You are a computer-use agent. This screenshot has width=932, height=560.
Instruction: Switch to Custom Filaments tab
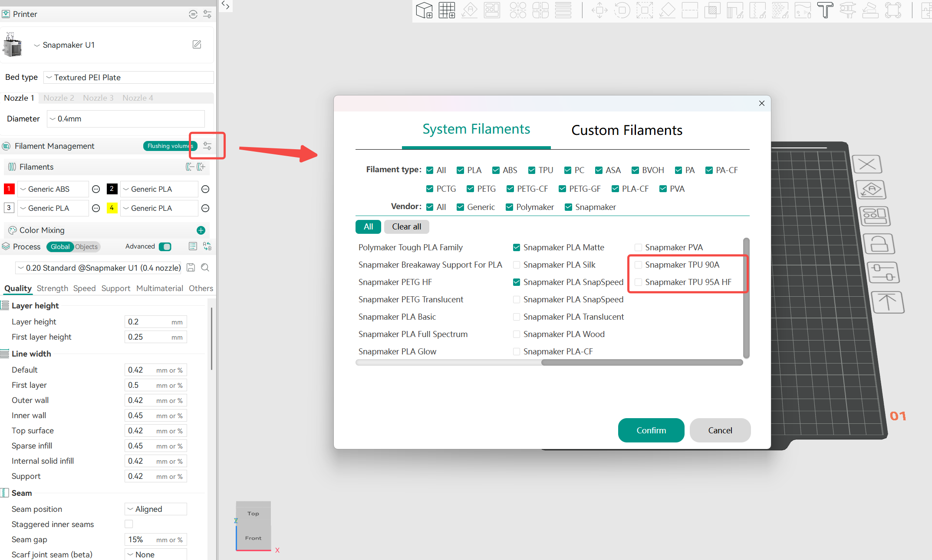626,130
